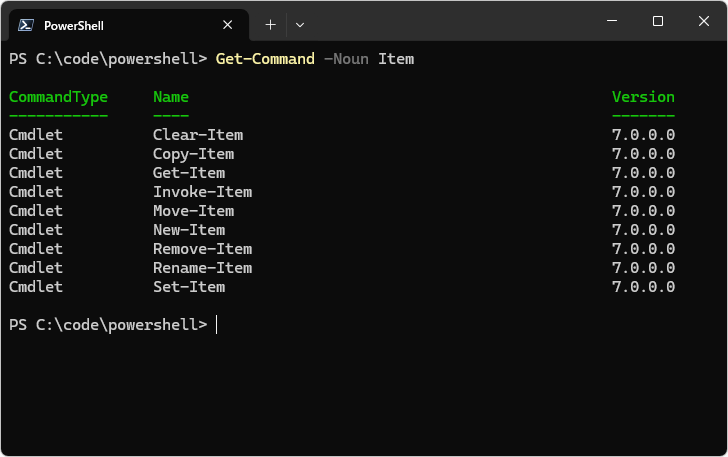
Task: Click the CommandType column header
Action: pos(58,97)
